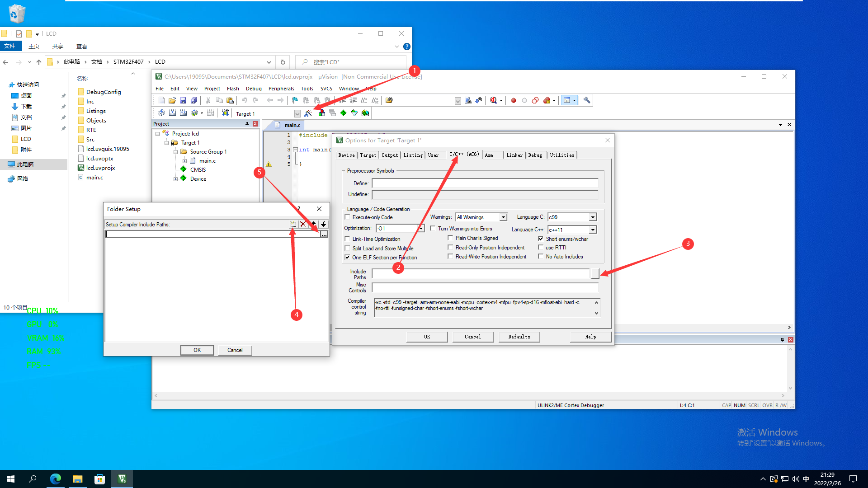
Task: Open the Warnings dropdown
Action: pyautogui.click(x=503, y=217)
